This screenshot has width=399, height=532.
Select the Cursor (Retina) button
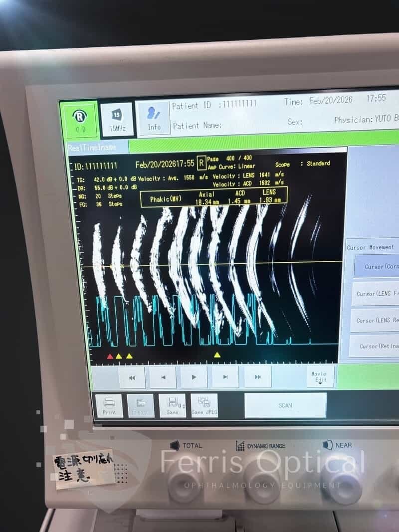coord(374,346)
